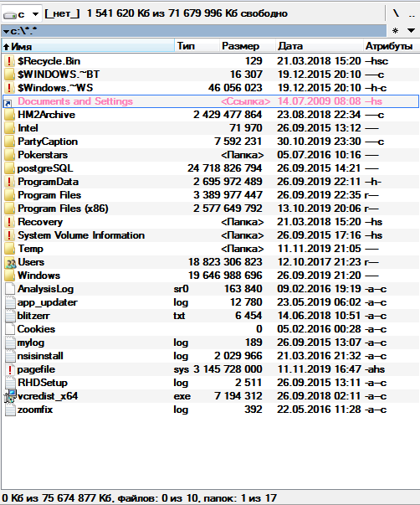Sort by the Имя column header

point(88,46)
